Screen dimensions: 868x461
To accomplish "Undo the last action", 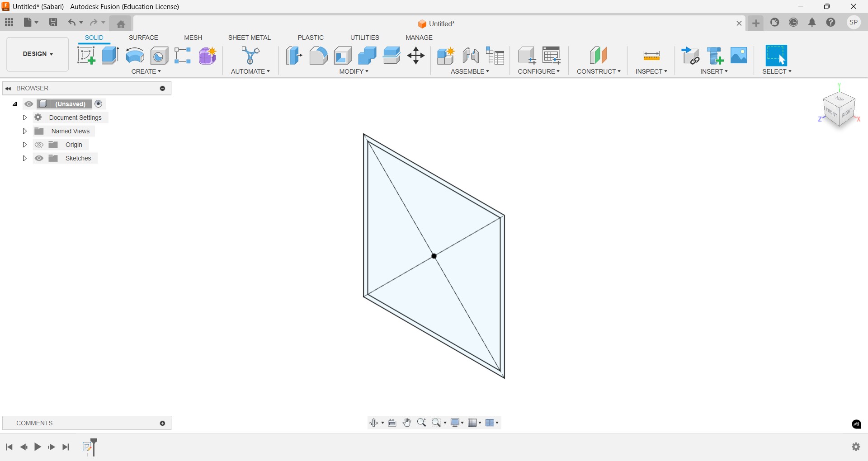I will click(x=72, y=22).
